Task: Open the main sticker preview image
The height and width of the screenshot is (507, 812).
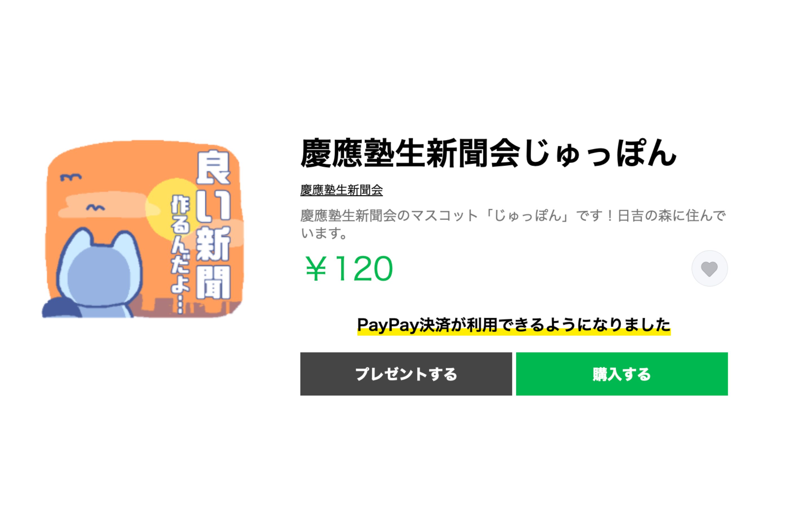Action: [143, 229]
